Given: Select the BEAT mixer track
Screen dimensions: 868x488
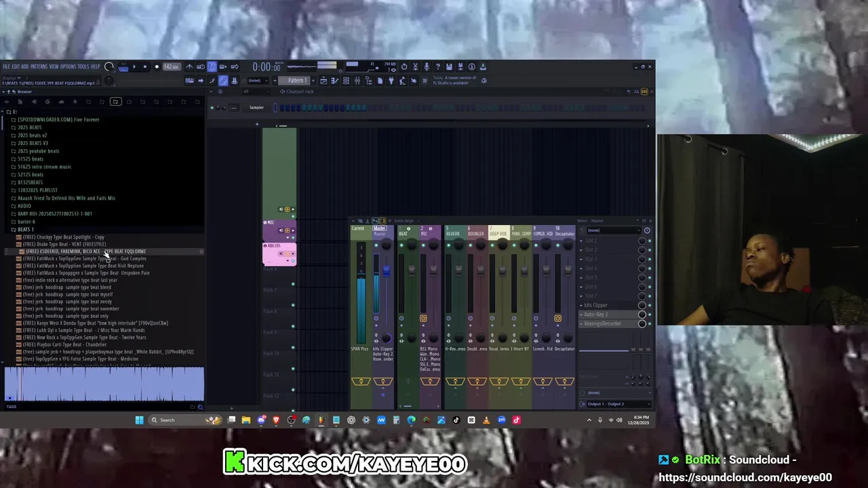Looking at the screenshot, I should point(409,233).
